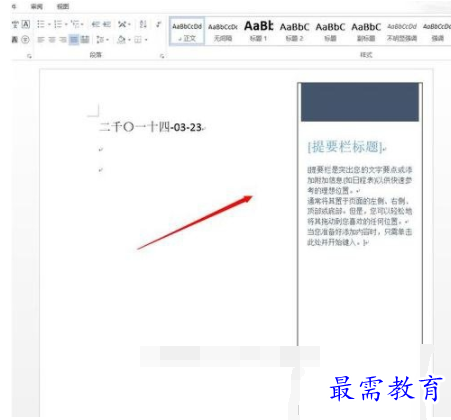The image size is (451, 420).
Task: Click the first empty paragraph below the date
Action: click(101, 150)
